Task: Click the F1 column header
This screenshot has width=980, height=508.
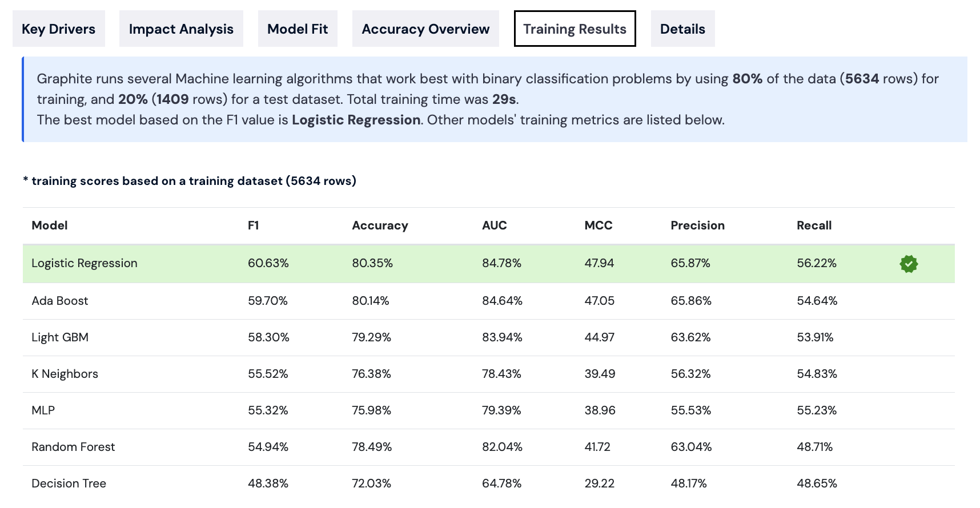Action: [x=254, y=225]
